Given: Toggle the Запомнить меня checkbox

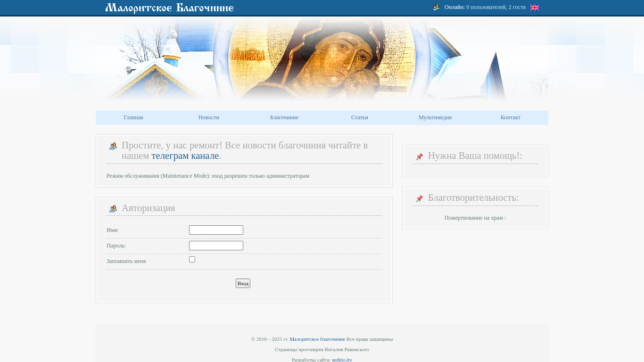Looking at the screenshot, I should 192,260.
